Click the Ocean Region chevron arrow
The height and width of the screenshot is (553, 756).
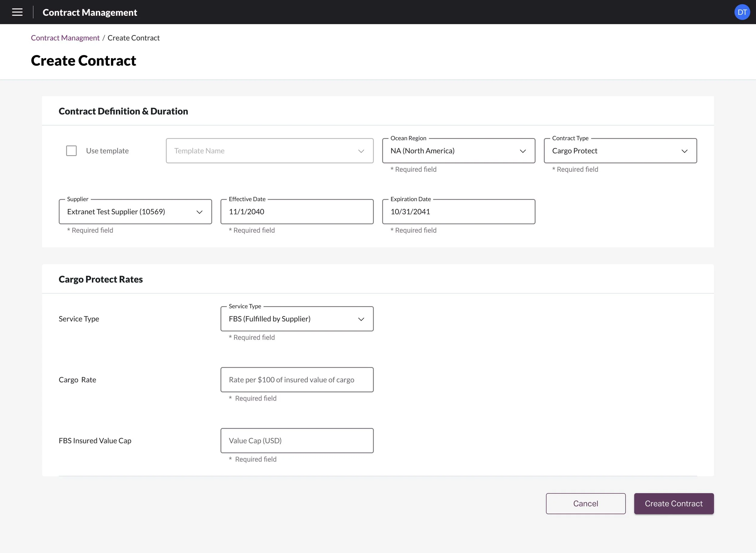click(523, 151)
